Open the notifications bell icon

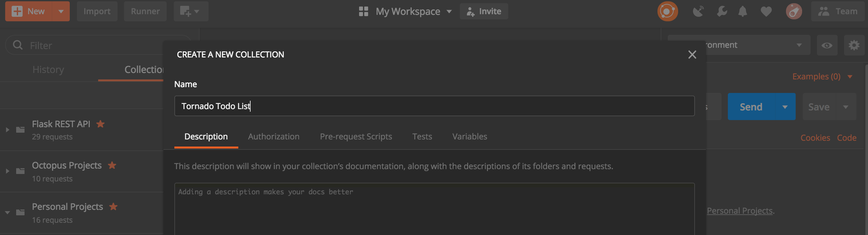[x=743, y=11]
